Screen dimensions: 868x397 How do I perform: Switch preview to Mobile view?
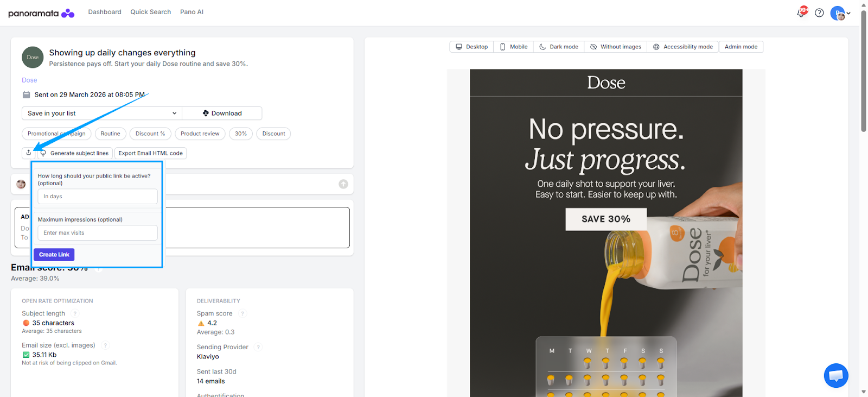click(513, 47)
